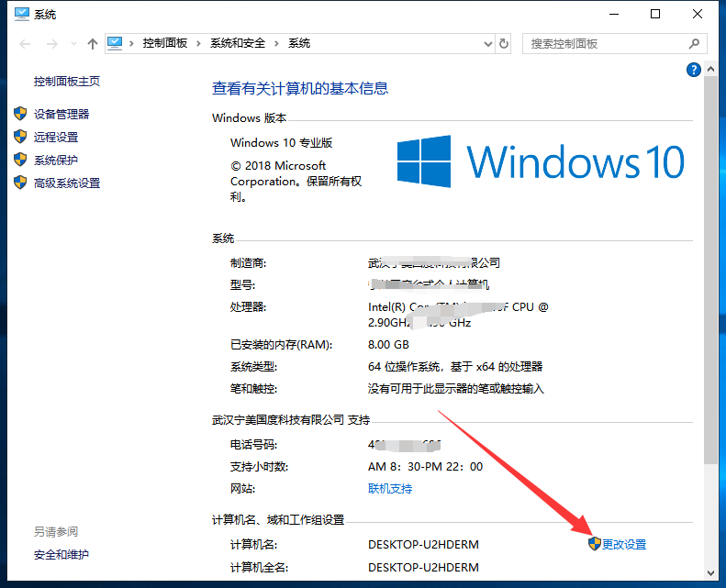The image size is (726, 588).
Task: Open 远程设置 from the left sidebar
Action: (56, 137)
